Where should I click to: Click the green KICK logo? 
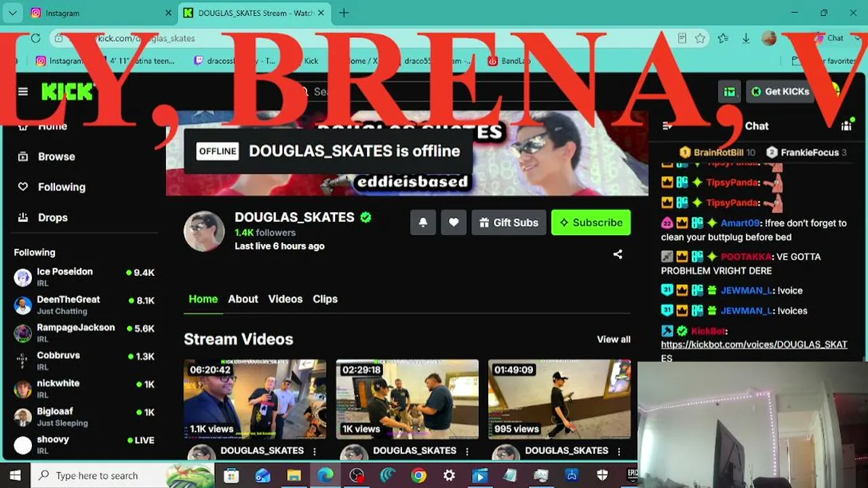click(66, 91)
